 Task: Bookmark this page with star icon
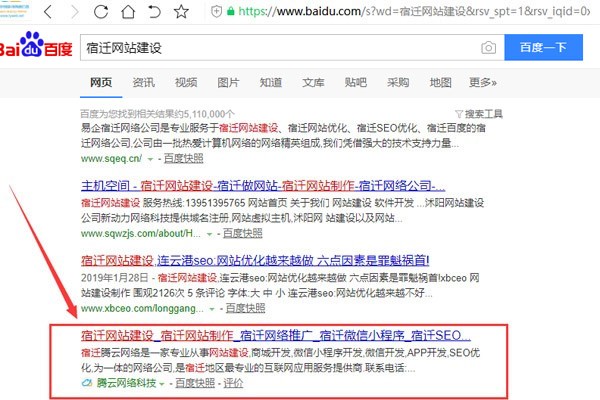181,12
